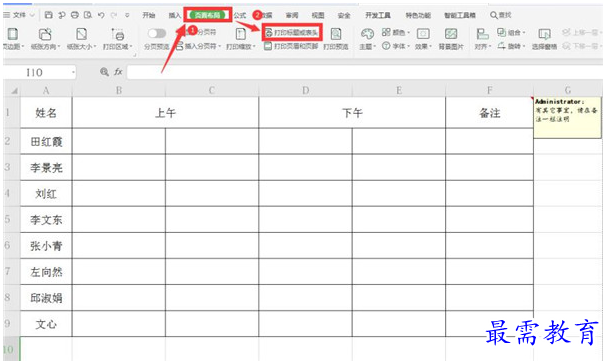The image size is (607, 364).
Task: Select the cell containing 左向然
Action: [46, 271]
